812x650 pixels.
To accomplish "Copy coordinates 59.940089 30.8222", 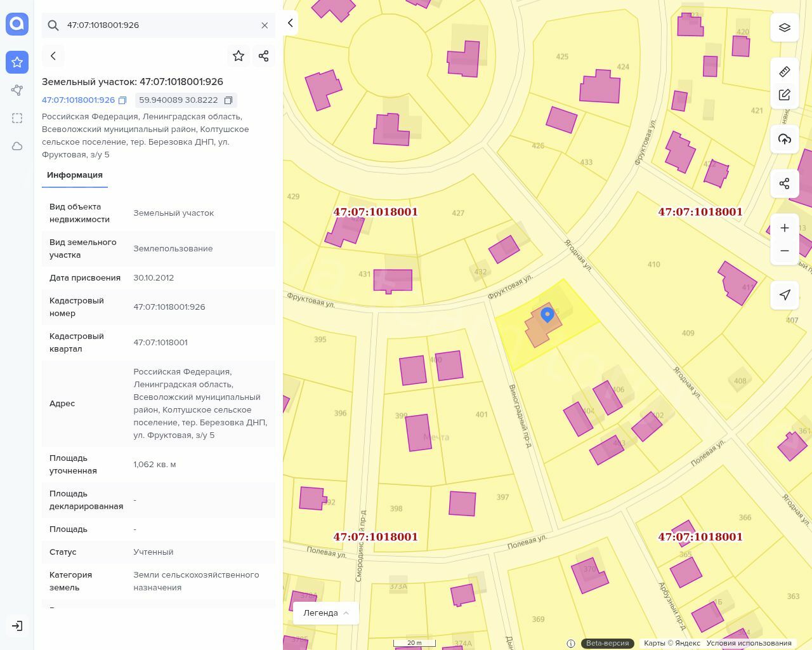I will [228, 100].
